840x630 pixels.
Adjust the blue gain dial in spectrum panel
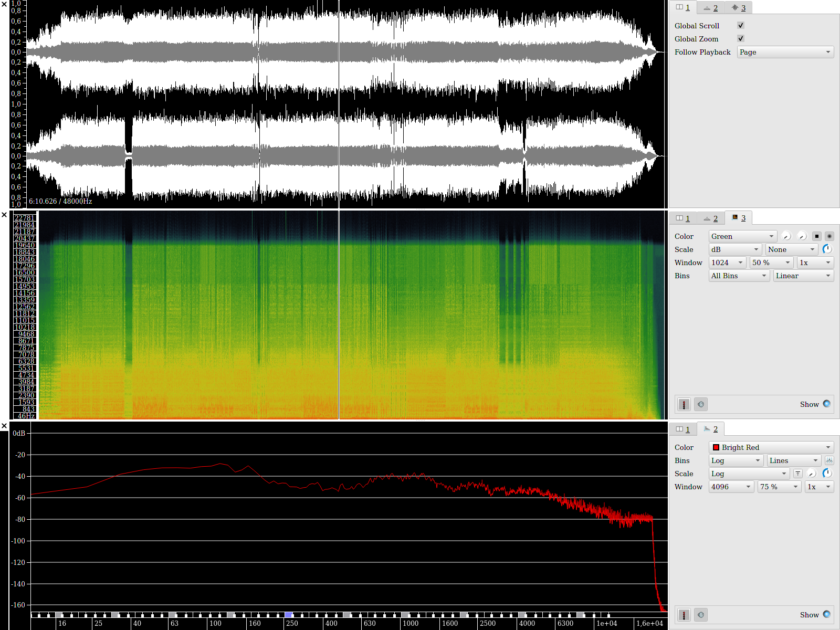click(x=827, y=474)
